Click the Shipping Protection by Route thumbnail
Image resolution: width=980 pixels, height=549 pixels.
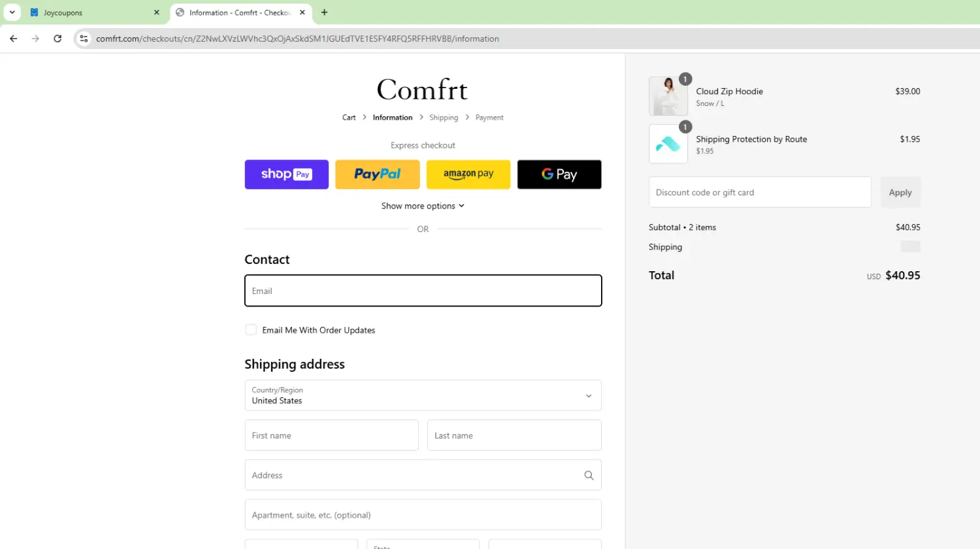[x=668, y=144]
